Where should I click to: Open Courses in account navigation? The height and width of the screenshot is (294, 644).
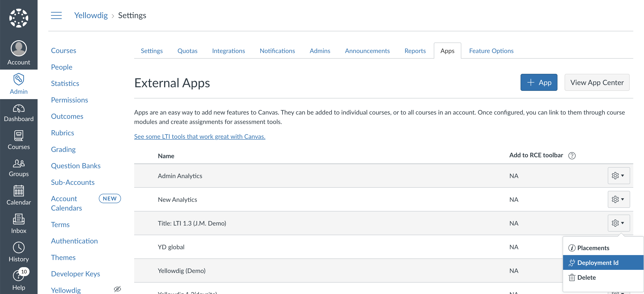pos(64,51)
